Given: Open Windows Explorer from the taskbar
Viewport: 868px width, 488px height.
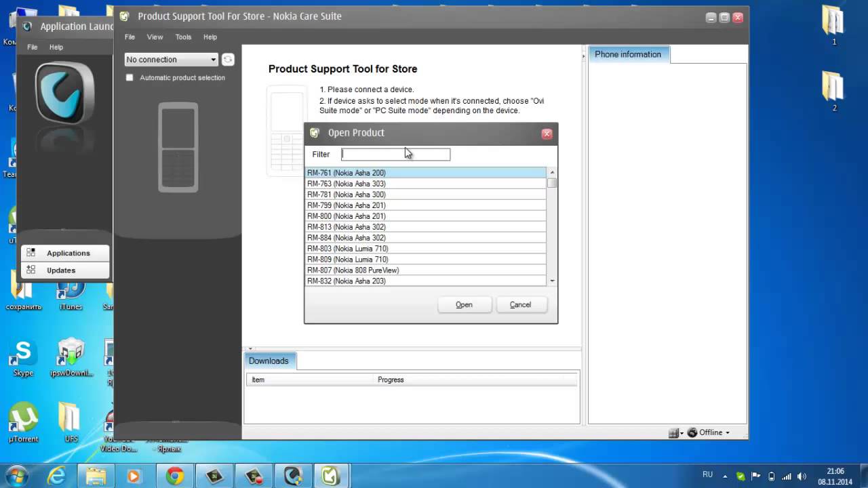Looking at the screenshot, I should [96, 476].
